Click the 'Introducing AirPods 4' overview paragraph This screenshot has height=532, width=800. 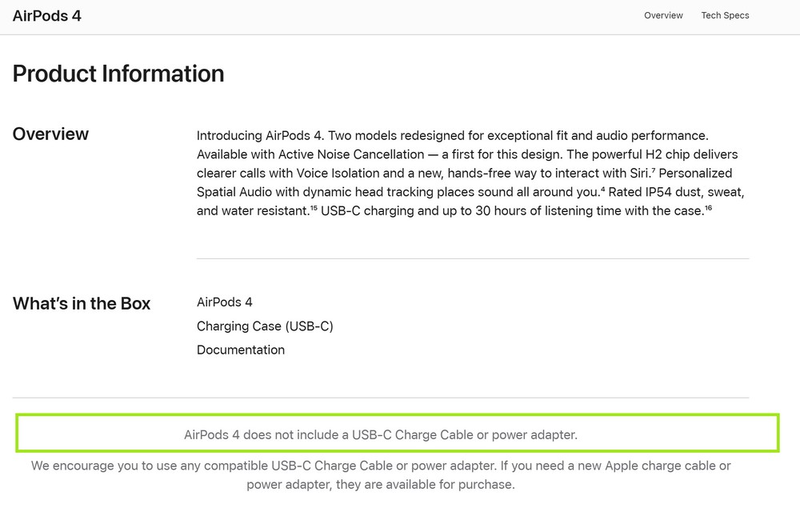pos(470,173)
